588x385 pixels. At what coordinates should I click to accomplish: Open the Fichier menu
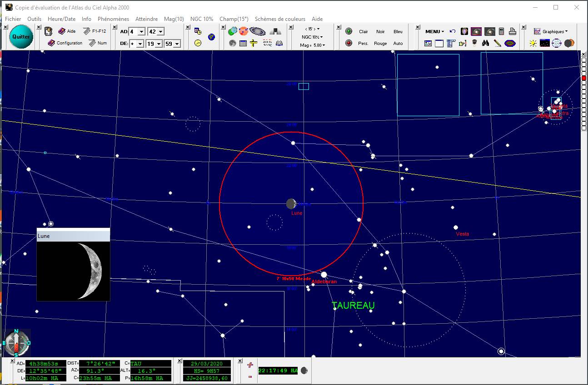click(13, 19)
